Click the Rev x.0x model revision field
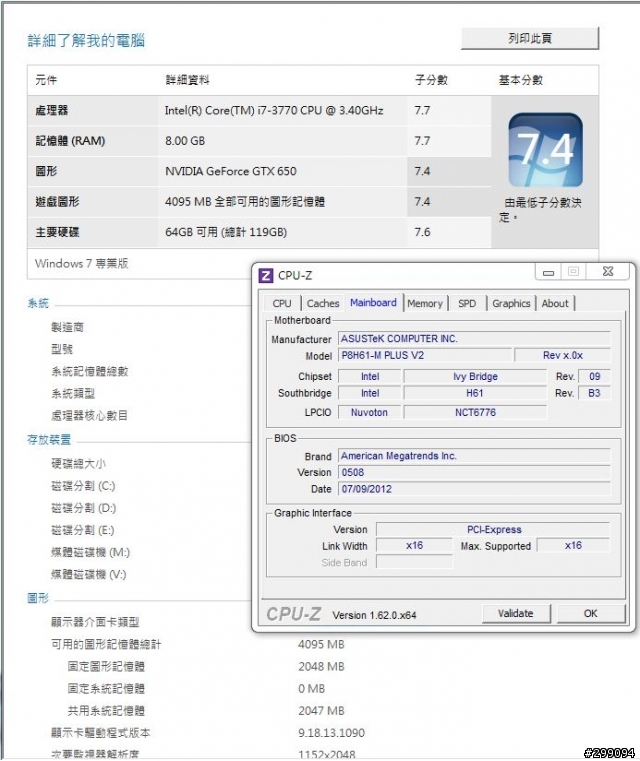 tap(562, 355)
